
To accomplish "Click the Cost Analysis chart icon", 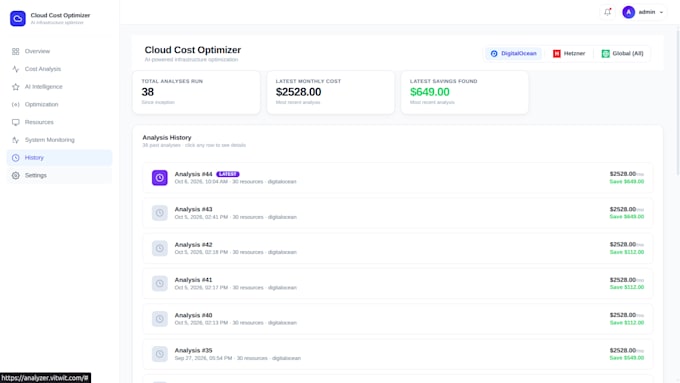I will click(16, 69).
